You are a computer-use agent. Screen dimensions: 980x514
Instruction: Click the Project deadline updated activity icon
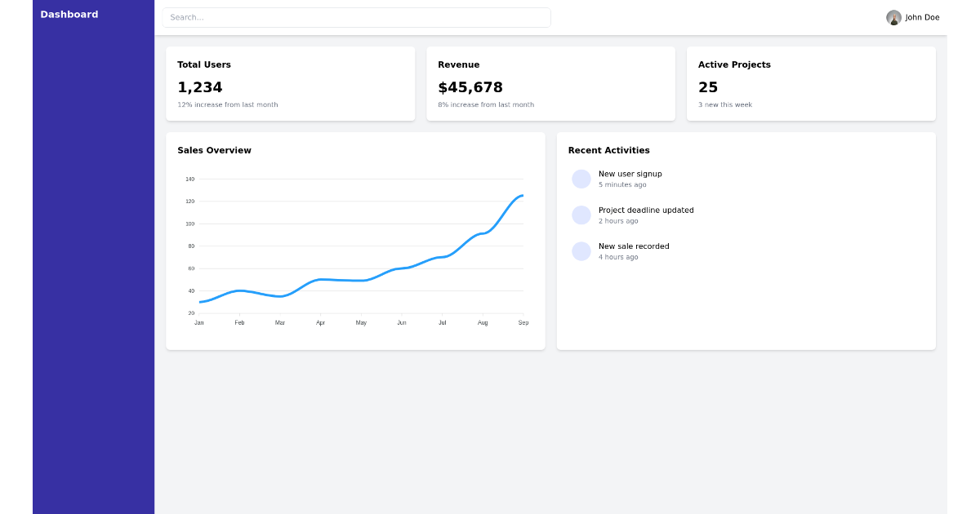[581, 215]
